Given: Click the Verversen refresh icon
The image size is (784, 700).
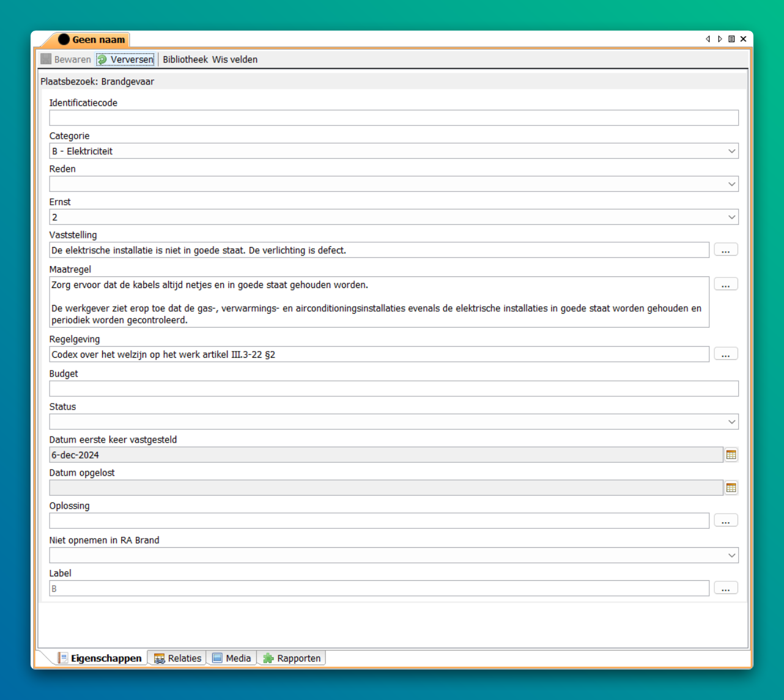Looking at the screenshot, I should pos(102,59).
